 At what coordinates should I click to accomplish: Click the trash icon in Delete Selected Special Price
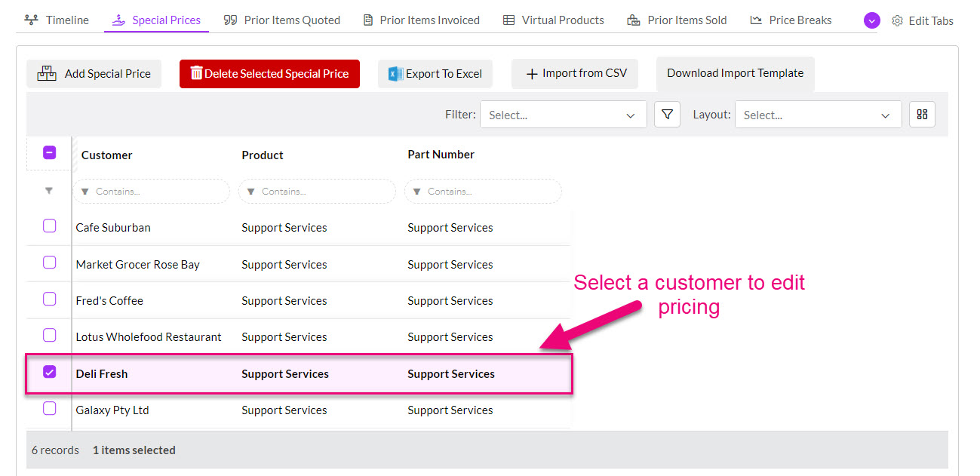click(x=196, y=73)
